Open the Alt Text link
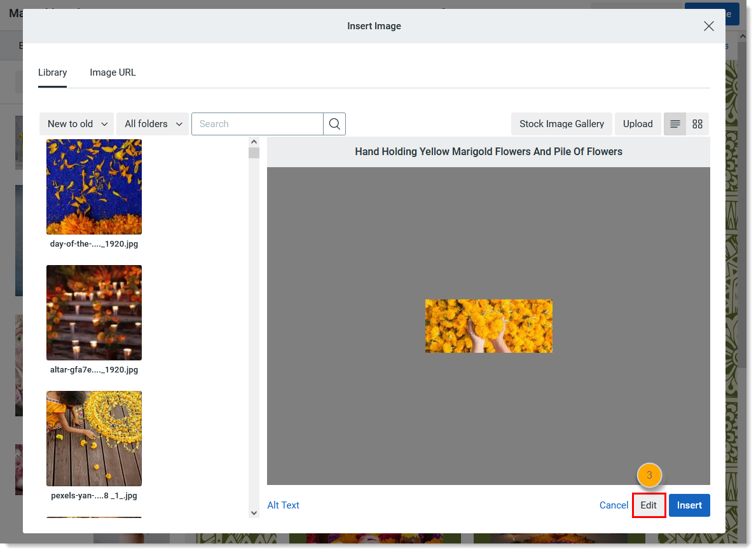Screen dimensions: 756x553 (x=284, y=505)
